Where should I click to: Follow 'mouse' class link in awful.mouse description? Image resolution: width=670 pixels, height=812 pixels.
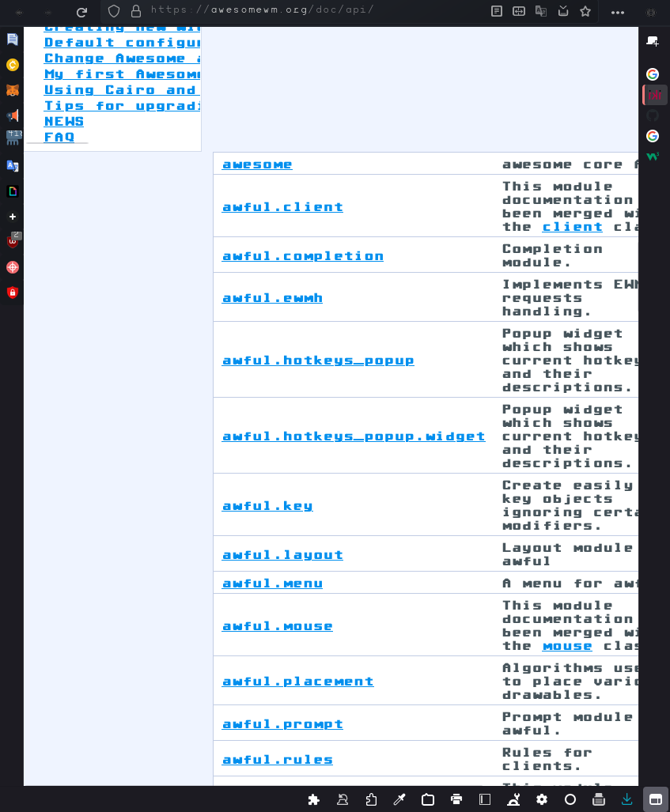click(x=567, y=646)
